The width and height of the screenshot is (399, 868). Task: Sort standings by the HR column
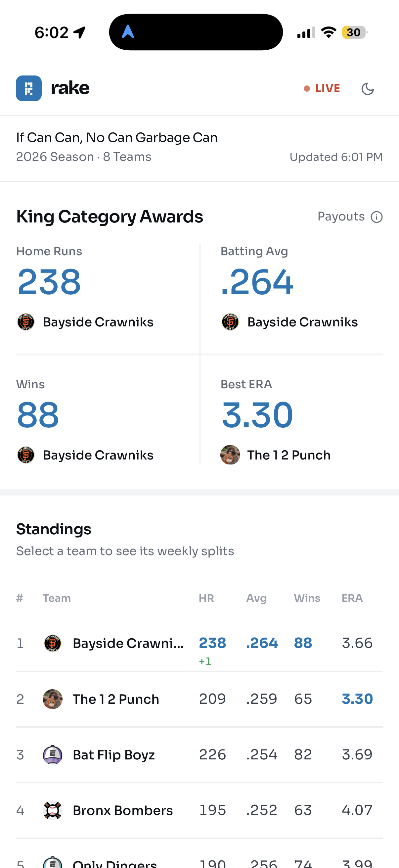tap(206, 598)
